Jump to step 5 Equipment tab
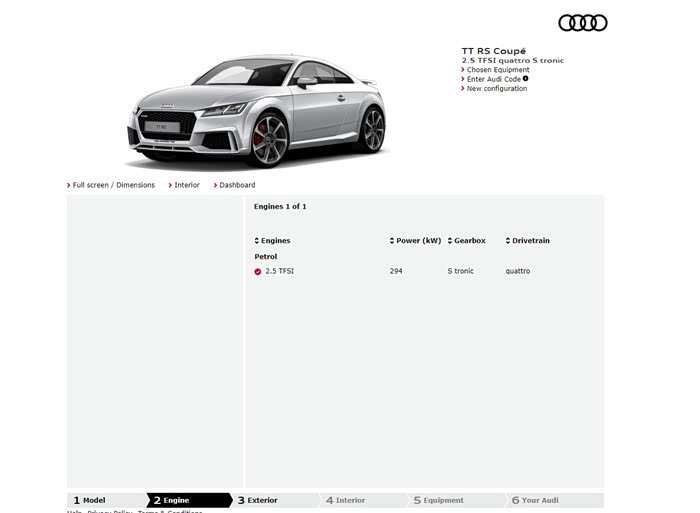The image size is (700, 513). tap(442, 500)
